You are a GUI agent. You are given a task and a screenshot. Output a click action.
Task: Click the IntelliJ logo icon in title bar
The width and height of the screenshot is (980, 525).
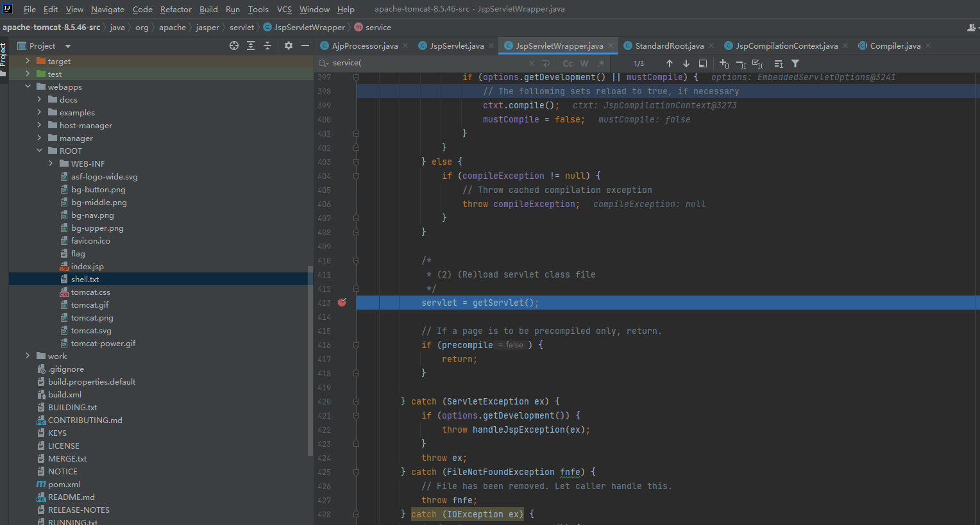pos(8,8)
